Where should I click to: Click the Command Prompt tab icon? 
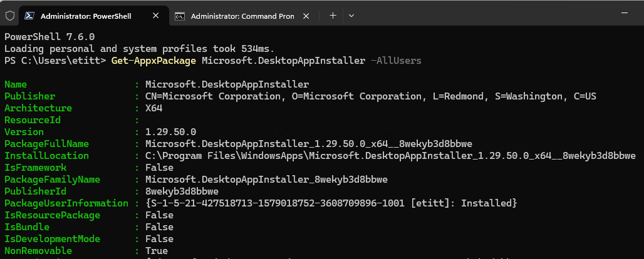tap(179, 16)
